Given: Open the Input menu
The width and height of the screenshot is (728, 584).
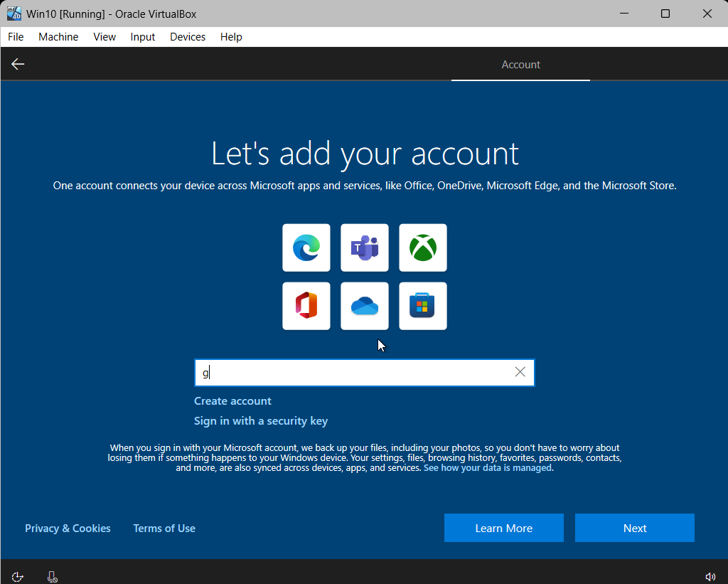Looking at the screenshot, I should (x=142, y=37).
